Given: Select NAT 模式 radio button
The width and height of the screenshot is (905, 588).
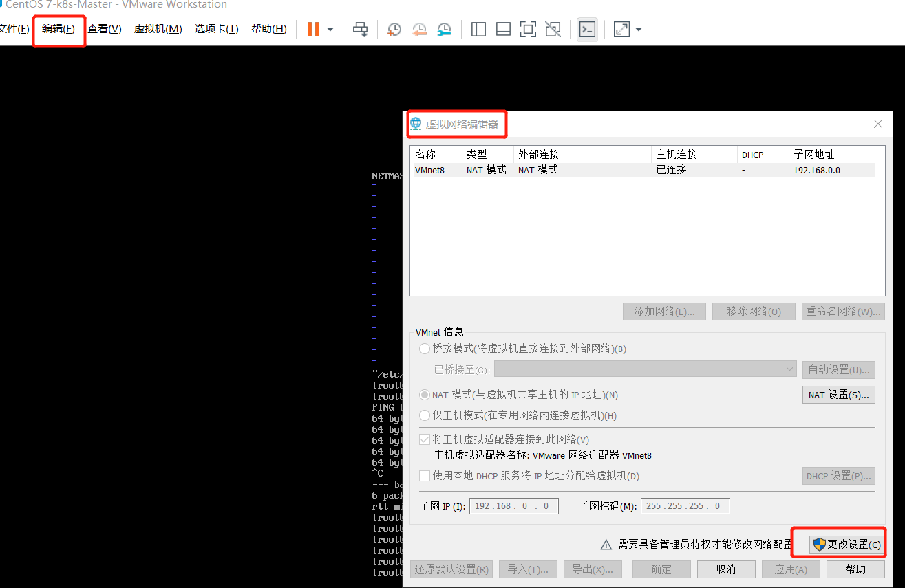Looking at the screenshot, I should [x=425, y=394].
